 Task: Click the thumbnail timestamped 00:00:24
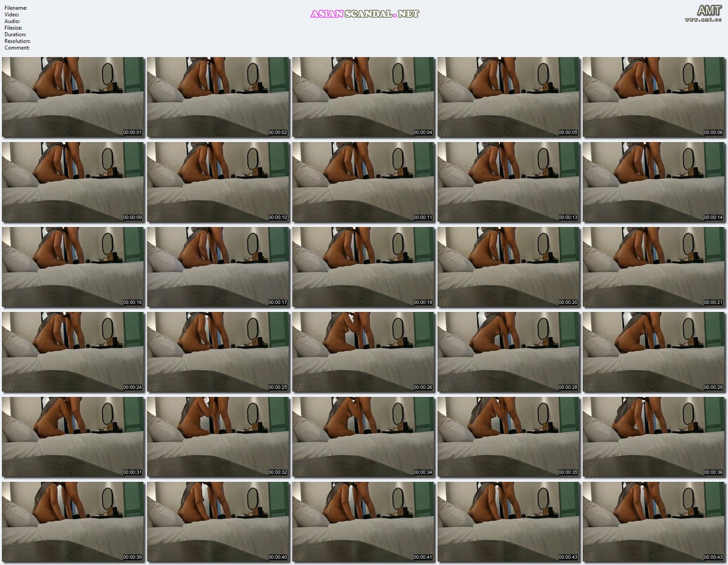click(73, 352)
